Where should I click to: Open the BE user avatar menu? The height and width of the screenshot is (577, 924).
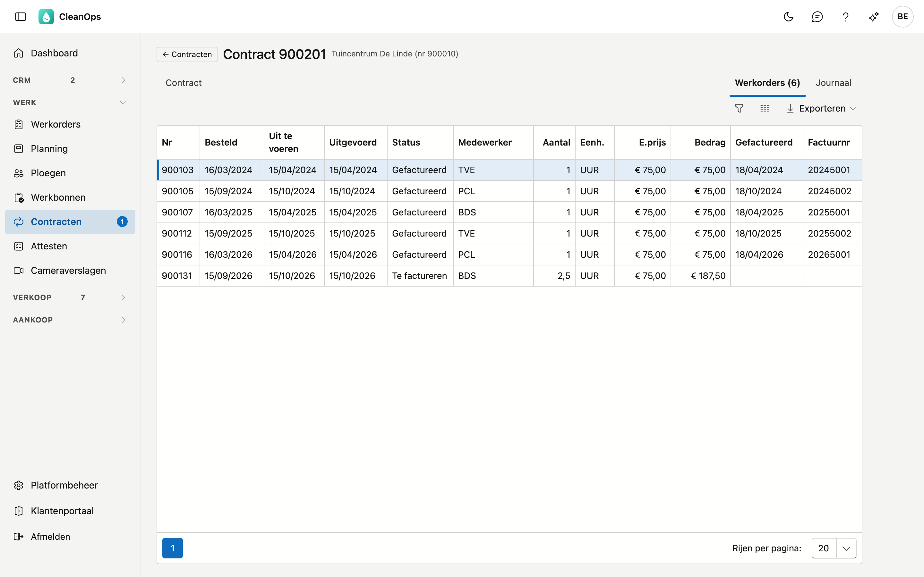[x=903, y=16]
